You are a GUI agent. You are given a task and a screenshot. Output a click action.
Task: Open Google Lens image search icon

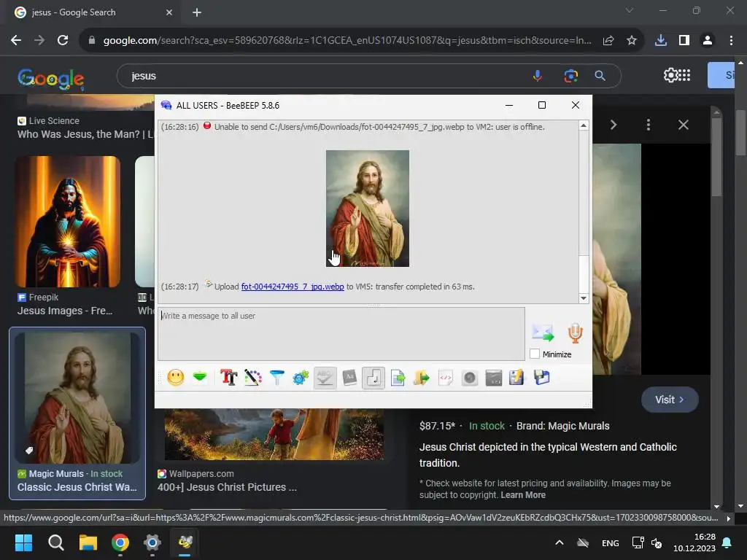(570, 76)
